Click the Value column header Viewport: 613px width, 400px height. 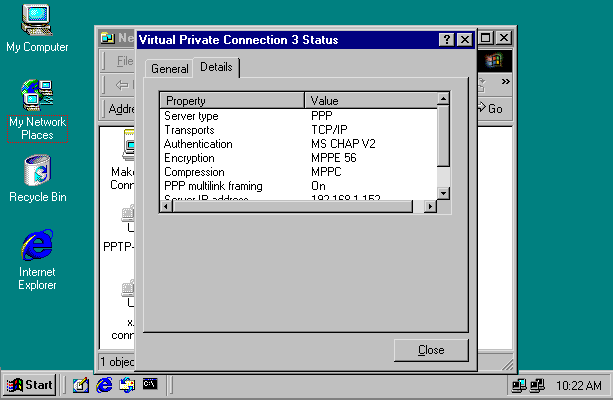(369, 101)
